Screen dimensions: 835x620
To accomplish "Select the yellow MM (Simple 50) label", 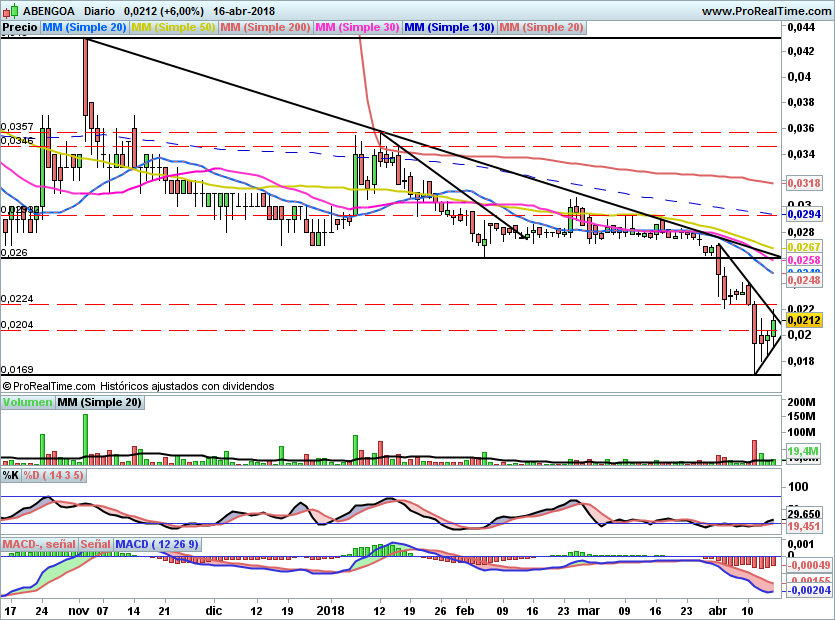I will point(173,28).
